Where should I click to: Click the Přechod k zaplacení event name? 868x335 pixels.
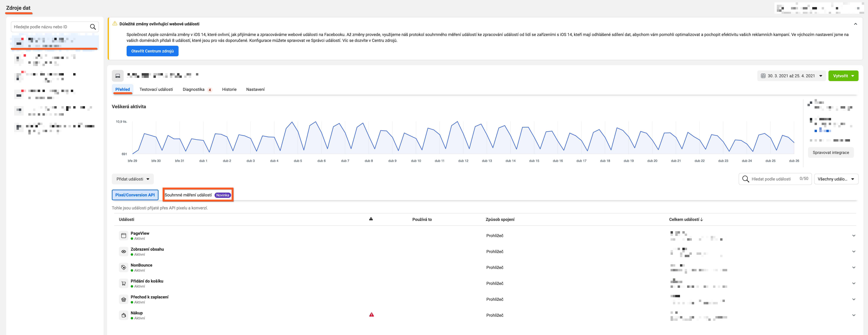coord(150,297)
